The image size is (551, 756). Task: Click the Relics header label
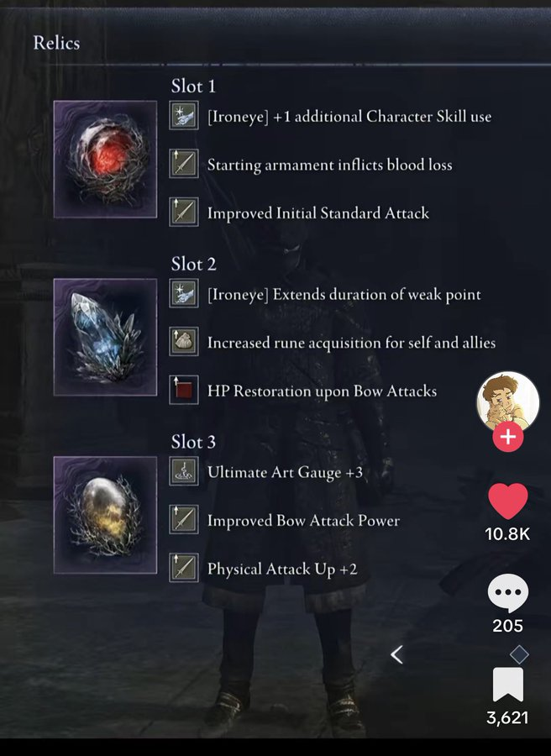(56, 43)
